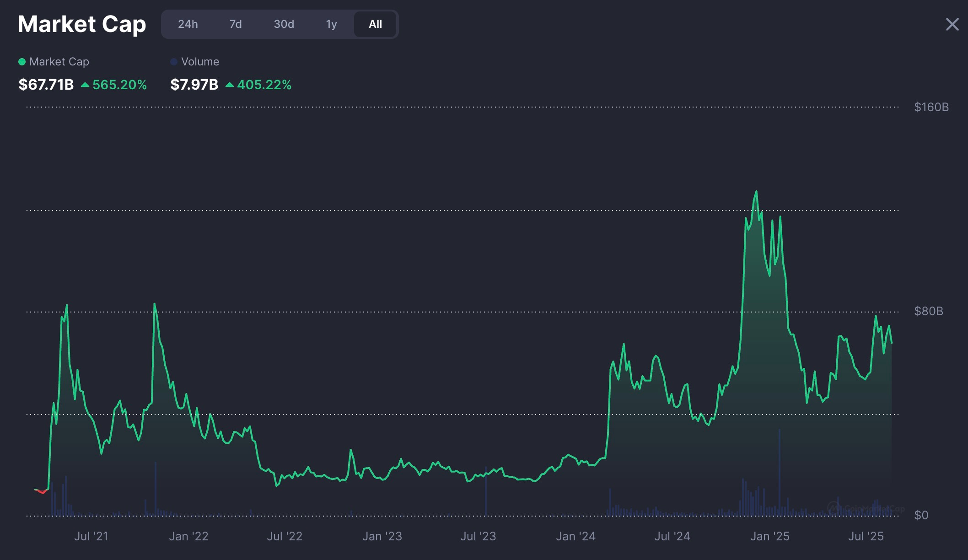Click the Market Cap heading title
Image resolution: width=968 pixels, height=560 pixels.
pyautogui.click(x=81, y=24)
